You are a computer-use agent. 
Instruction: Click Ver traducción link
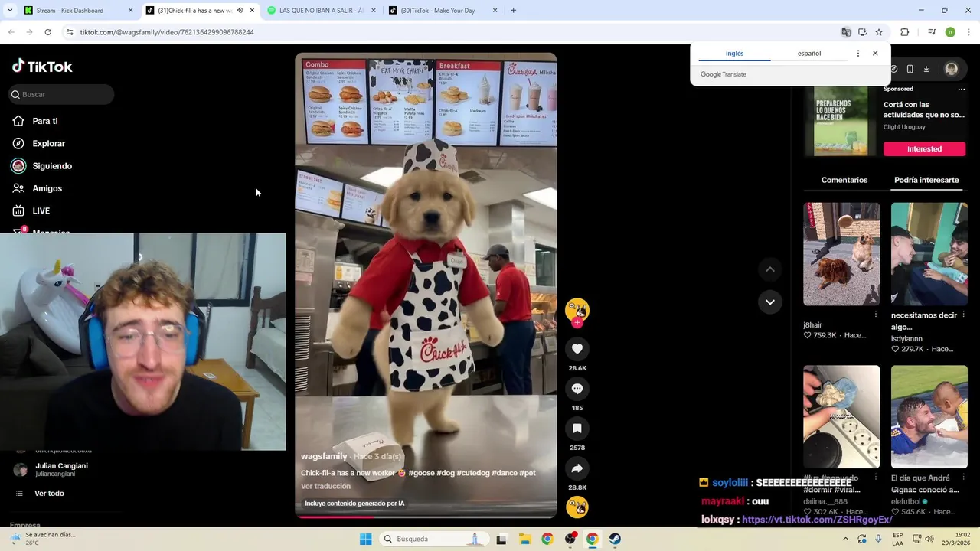325,486
